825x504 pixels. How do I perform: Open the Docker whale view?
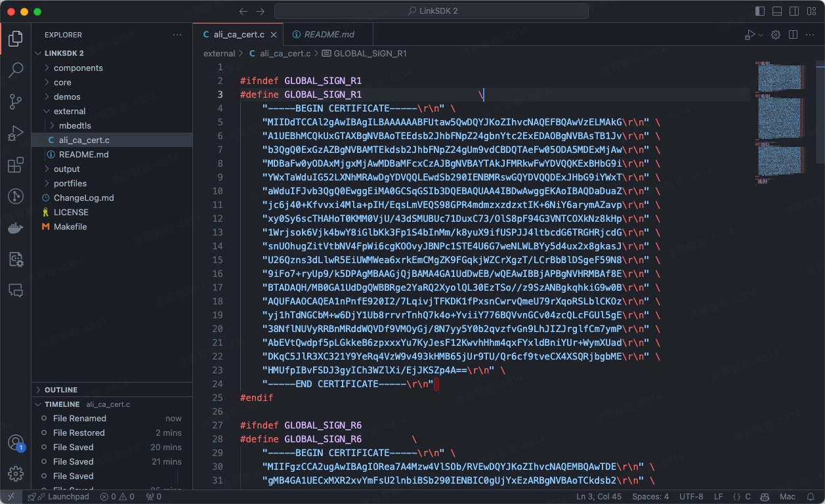[x=16, y=228]
